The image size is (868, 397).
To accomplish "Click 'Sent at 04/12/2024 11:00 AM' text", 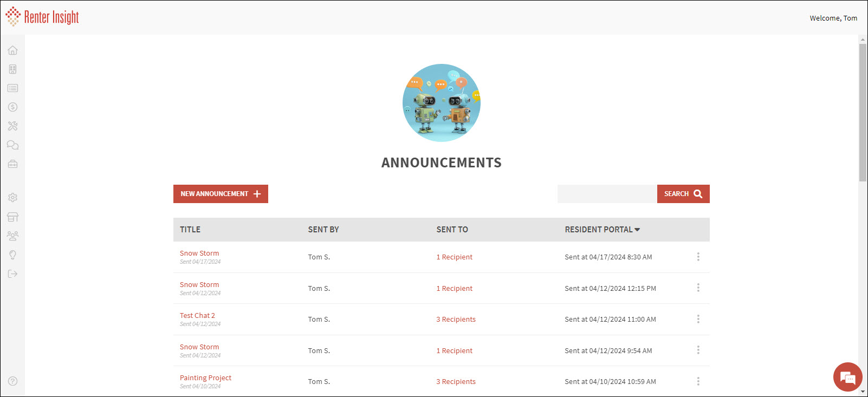I will tap(610, 319).
